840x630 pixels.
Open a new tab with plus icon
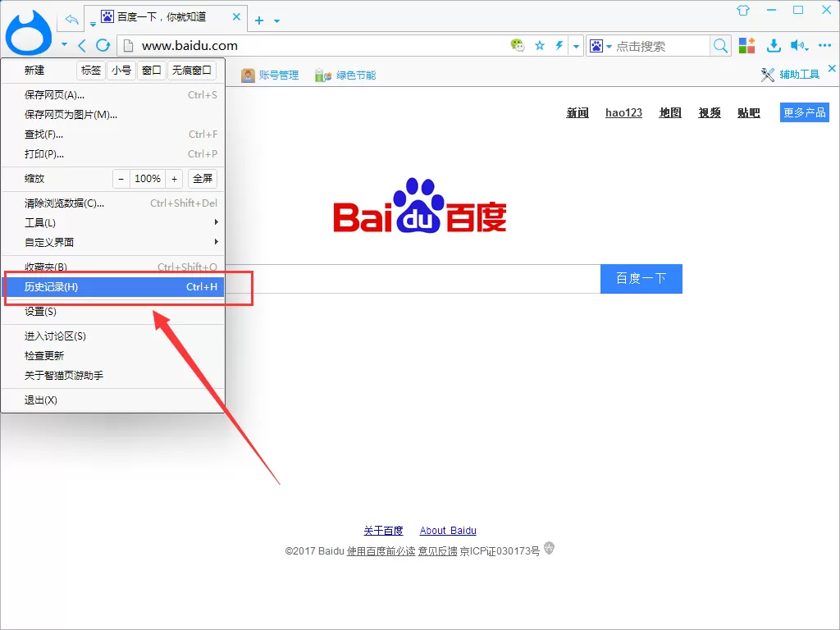click(x=259, y=21)
